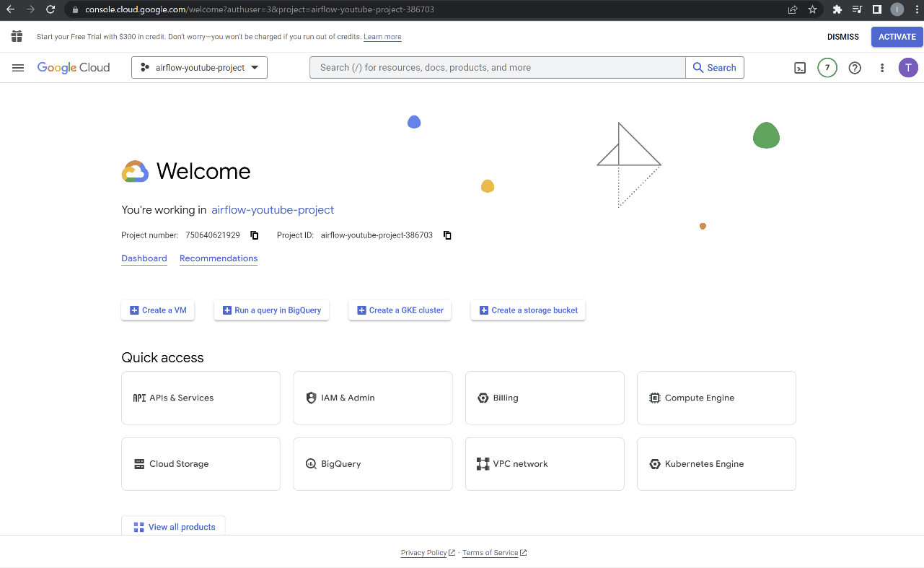Click Run a query in BigQuery

(x=271, y=310)
